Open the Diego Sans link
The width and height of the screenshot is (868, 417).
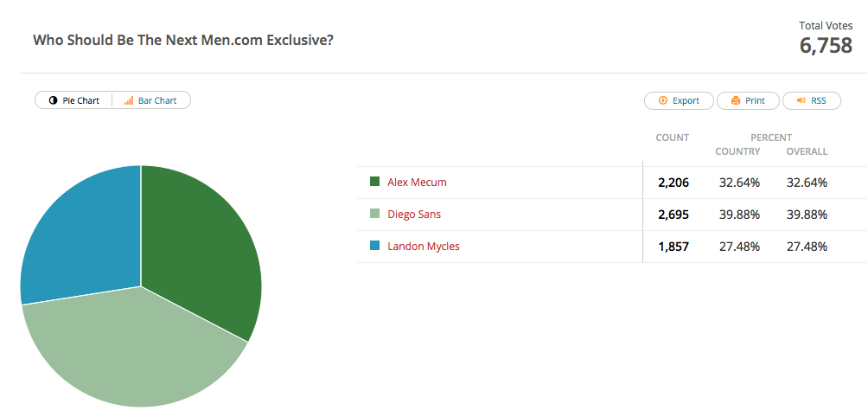(x=414, y=215)
